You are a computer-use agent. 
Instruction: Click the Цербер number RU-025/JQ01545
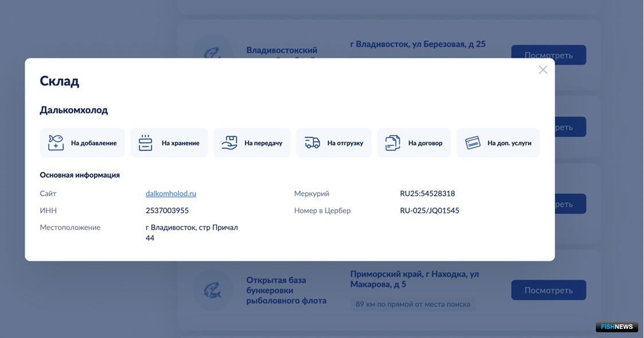430,211
